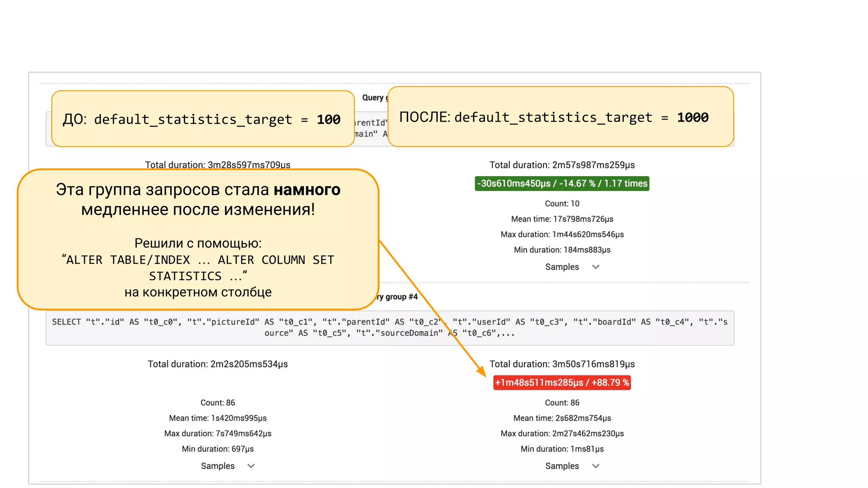Click the Samples label under Count 10
This screenshot has width=868, height=488.
pos(562,267)
